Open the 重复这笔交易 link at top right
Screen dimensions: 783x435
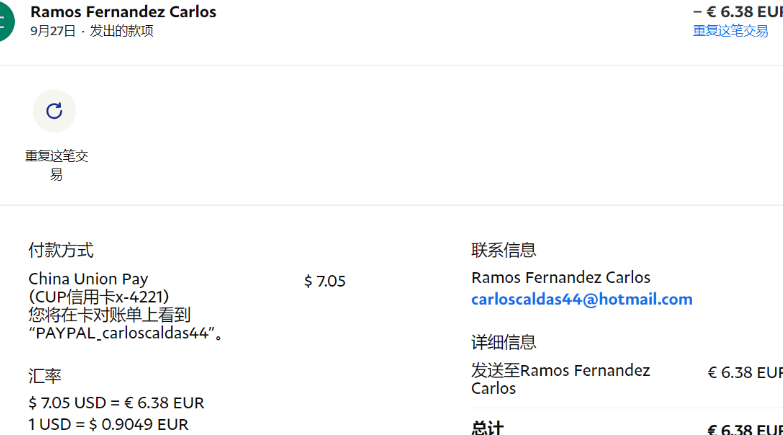click(x=730, y=31)
